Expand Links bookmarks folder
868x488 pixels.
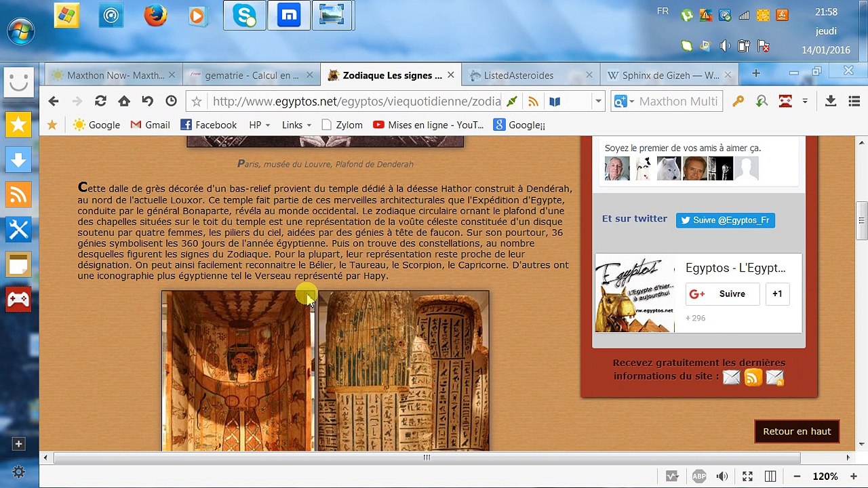coord(296,125)
